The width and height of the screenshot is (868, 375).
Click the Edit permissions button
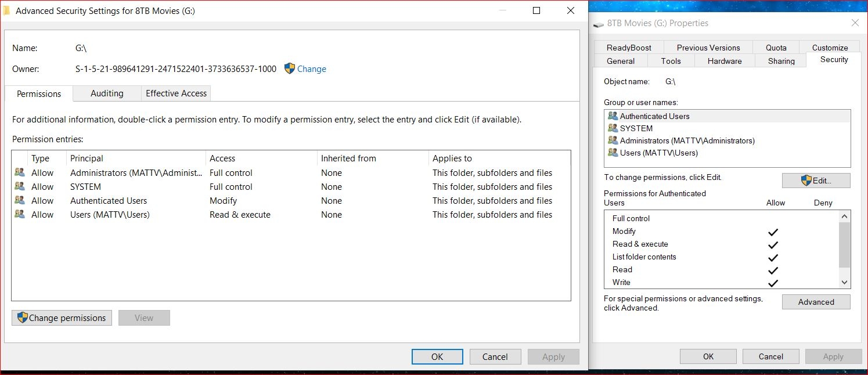click(816, 181)
